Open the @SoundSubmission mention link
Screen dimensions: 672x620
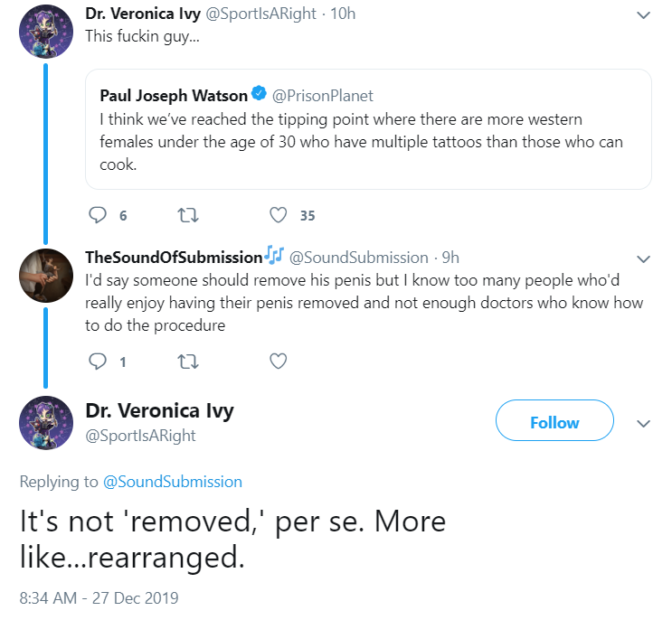(173, 482)
